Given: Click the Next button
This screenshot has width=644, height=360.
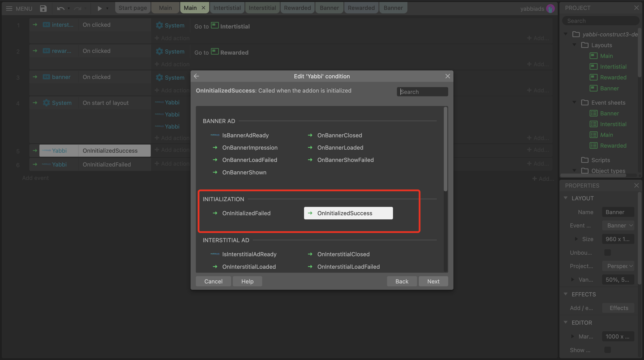Looking at the screenshot, I should pos(433,281).
